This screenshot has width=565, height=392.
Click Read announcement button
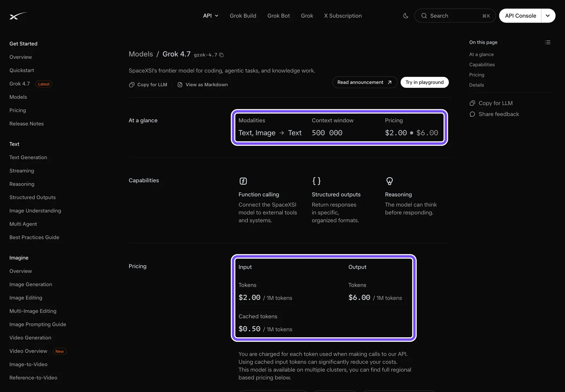(x=365, y=82)
